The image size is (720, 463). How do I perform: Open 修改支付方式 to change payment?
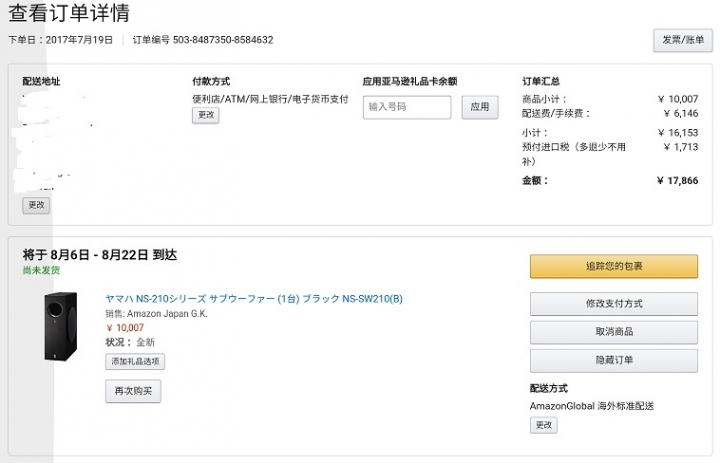[614, 304]
